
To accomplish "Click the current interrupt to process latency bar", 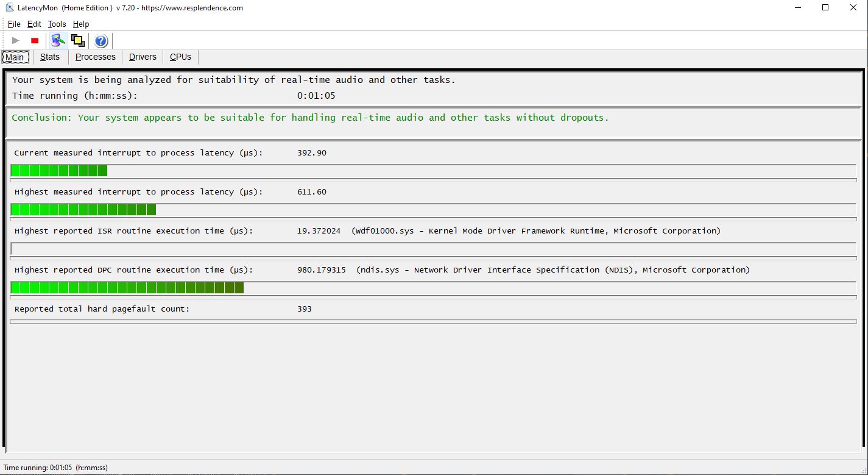I will (x=433, y=171).
